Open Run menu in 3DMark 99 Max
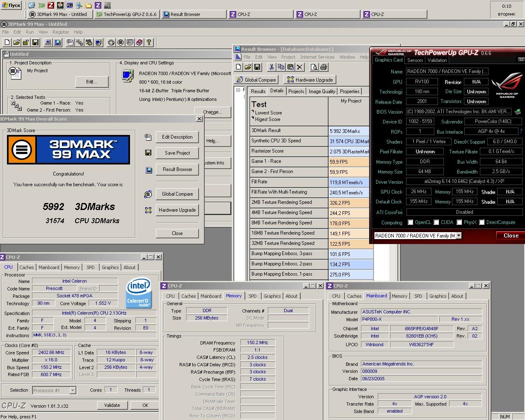Image resolution: width=525 pixels, height=420 pixels. coord(30,32)
